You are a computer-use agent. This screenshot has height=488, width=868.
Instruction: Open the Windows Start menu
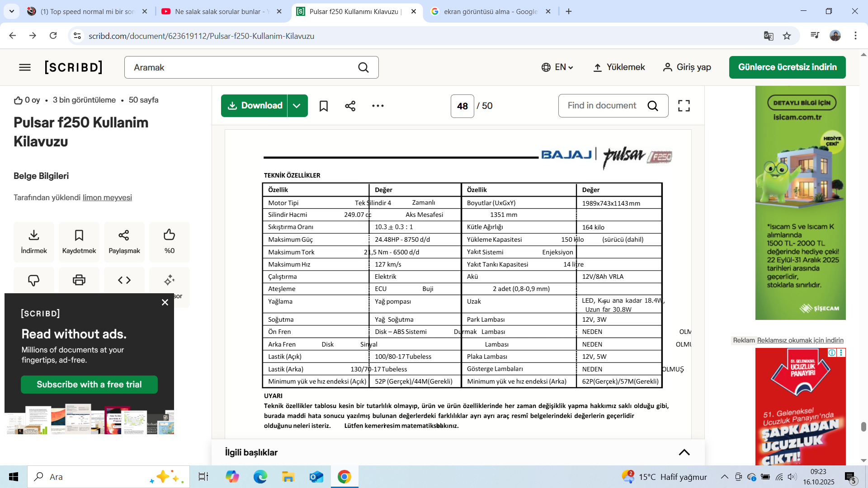coord(14,477)
